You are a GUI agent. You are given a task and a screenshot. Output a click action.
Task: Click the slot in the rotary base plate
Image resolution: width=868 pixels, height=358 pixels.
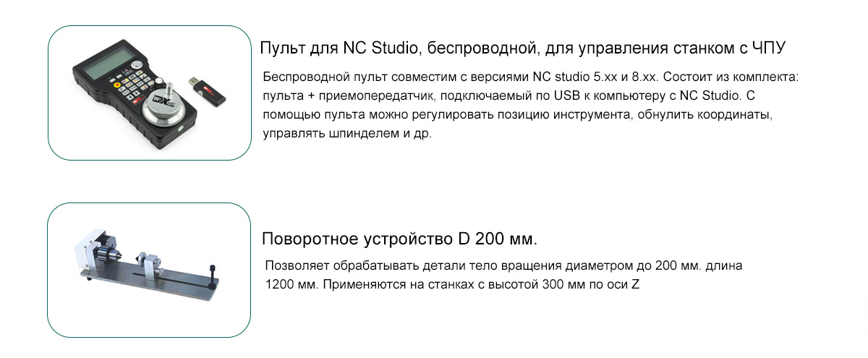[170, 276]
